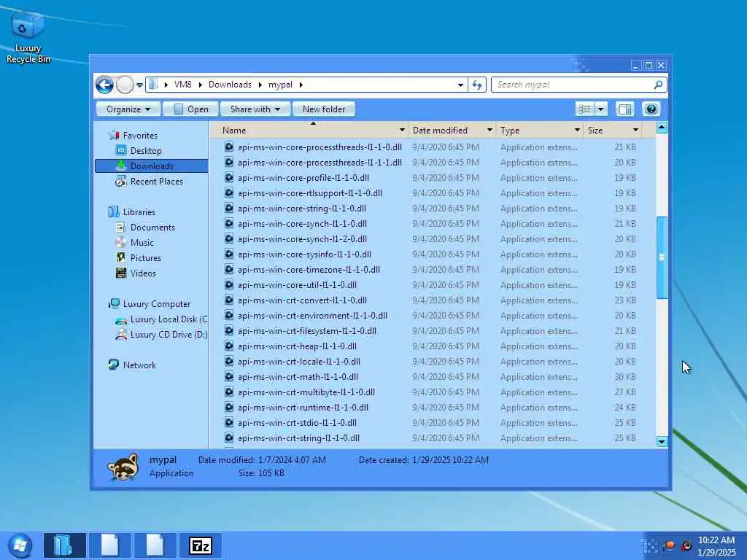Select file api-ms-win-crt-convert-l1-1-0.dll
The width and height of the screenshot is (747, 560).
point(302,300)
